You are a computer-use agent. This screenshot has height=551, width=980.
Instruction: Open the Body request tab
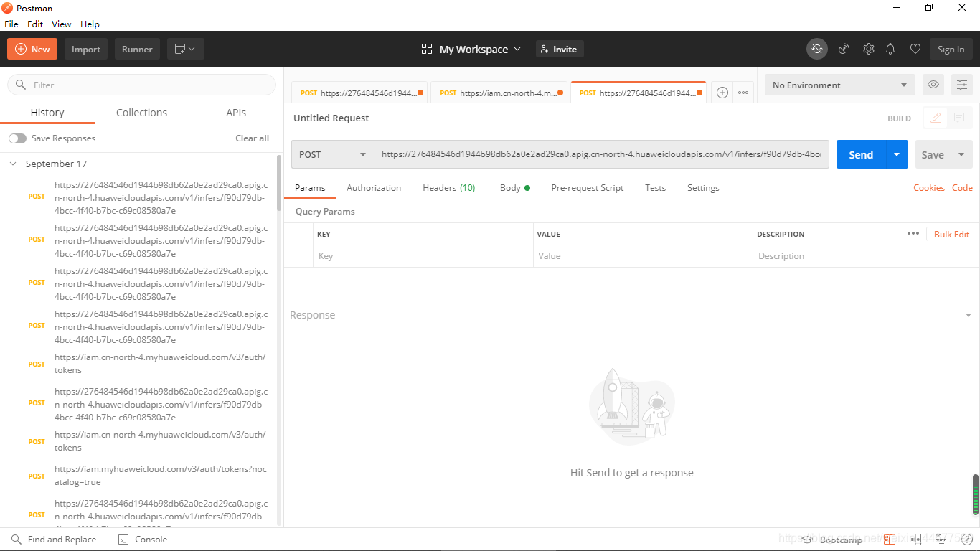(515, 188)
